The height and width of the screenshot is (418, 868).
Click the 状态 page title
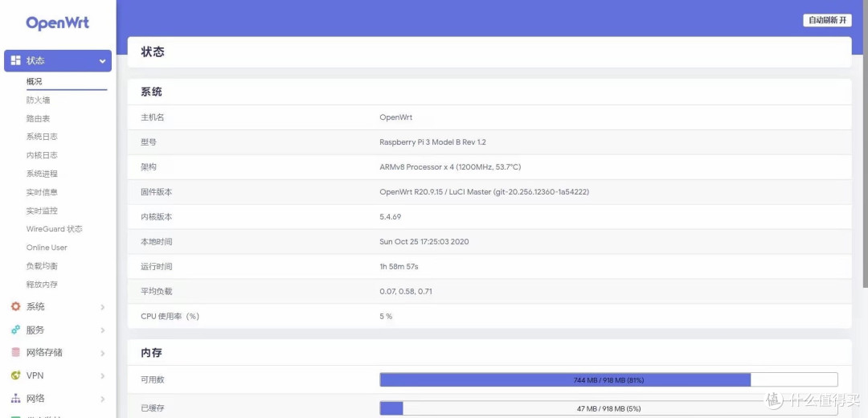click(x=153, y=52)
